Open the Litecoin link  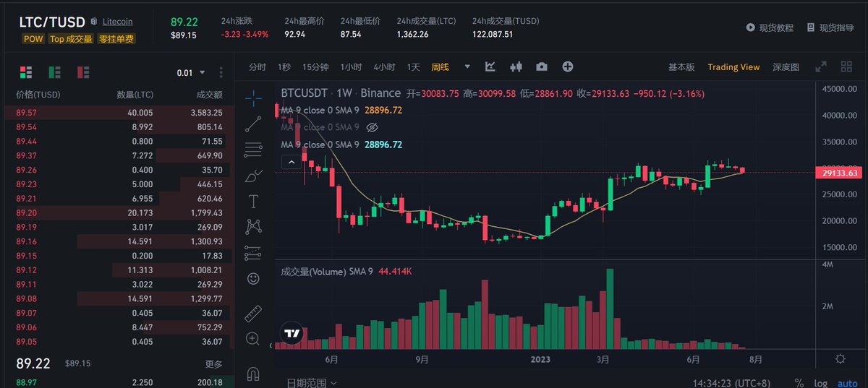tap(118, 22)
